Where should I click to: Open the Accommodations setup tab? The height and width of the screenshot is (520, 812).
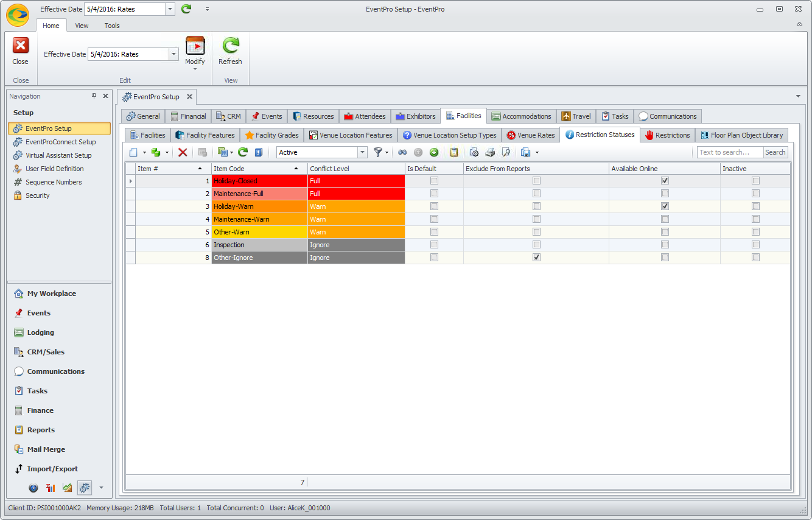tap(522, 116)
